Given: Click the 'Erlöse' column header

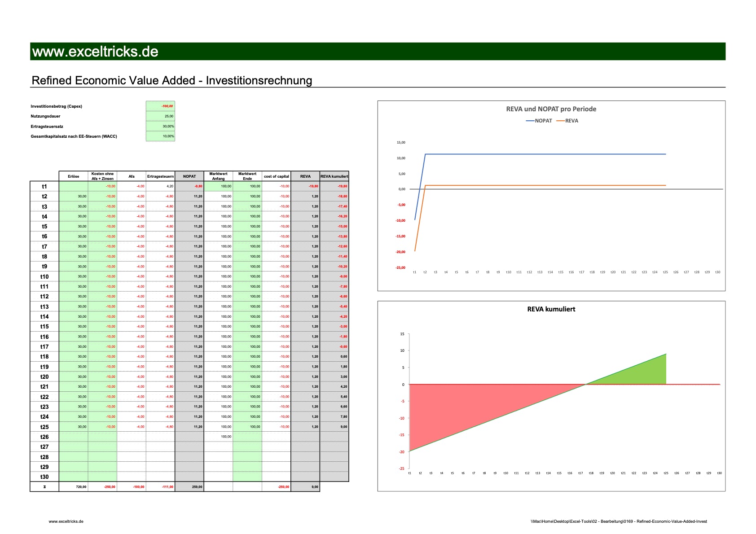Looking at the screenshot, I should (x=74, y=176).
